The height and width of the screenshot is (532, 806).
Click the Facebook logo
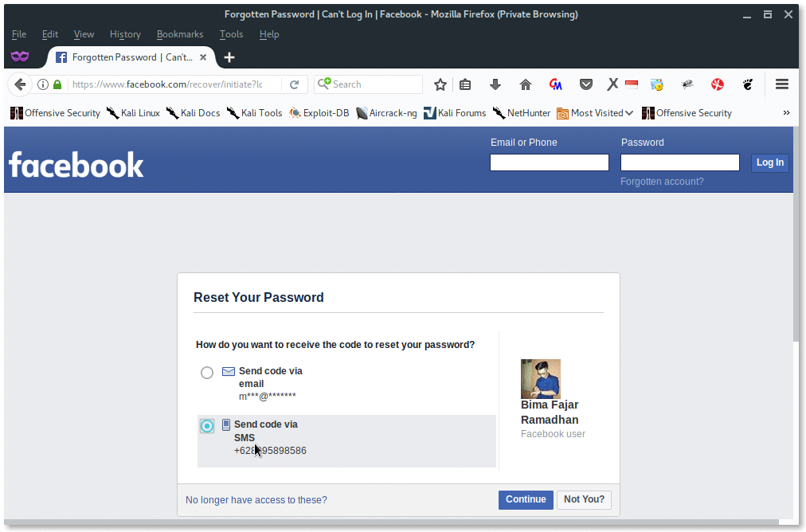76,165
